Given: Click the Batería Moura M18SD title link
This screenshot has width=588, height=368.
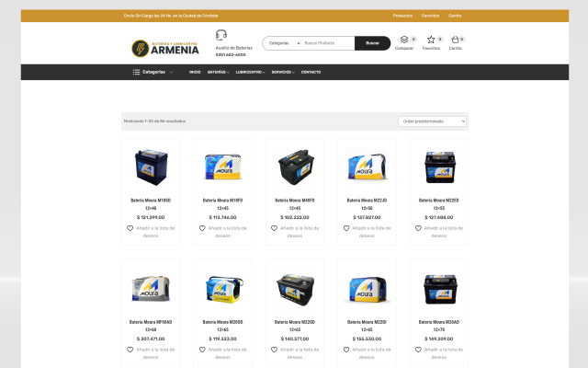Looking at the screenshot, I should pyautogui.click(x=151, y=204).
